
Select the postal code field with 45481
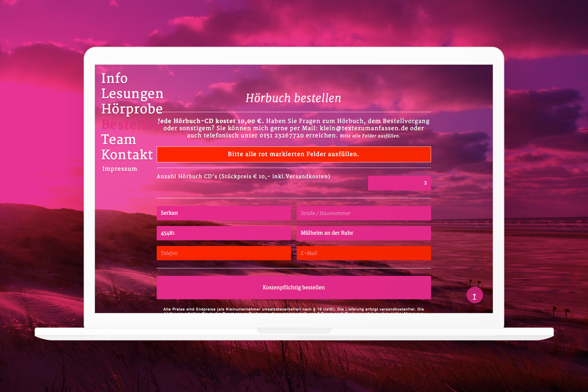(x=223, y=233)
